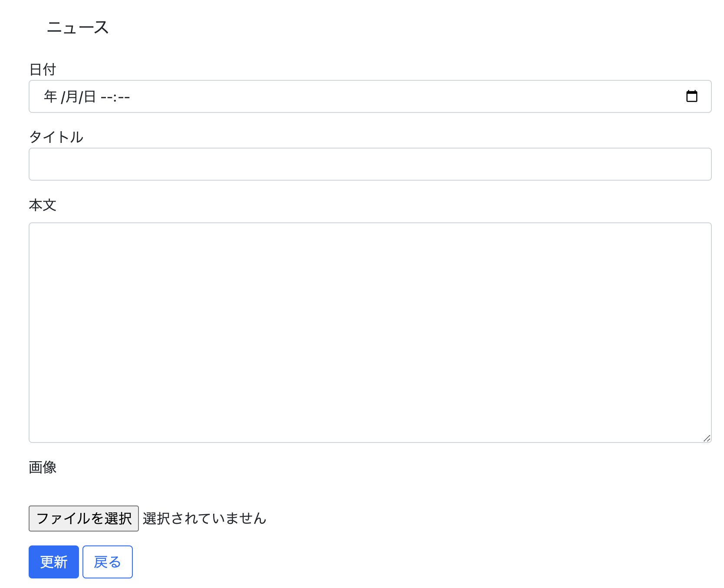Viewport: 724px width, 588px height.
Task: Click the 本文 textarea resize handle
Action: [x=707, y=438]
